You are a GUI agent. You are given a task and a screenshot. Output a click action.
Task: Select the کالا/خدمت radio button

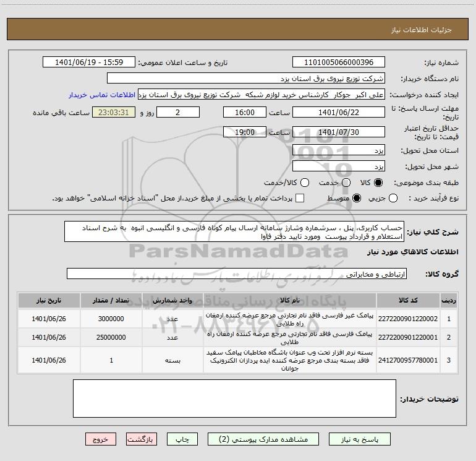pyautogui.click(x=305, y=183)
